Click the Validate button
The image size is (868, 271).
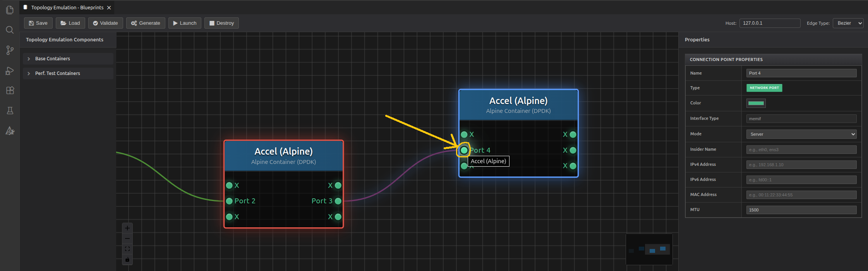click(105, 23)
